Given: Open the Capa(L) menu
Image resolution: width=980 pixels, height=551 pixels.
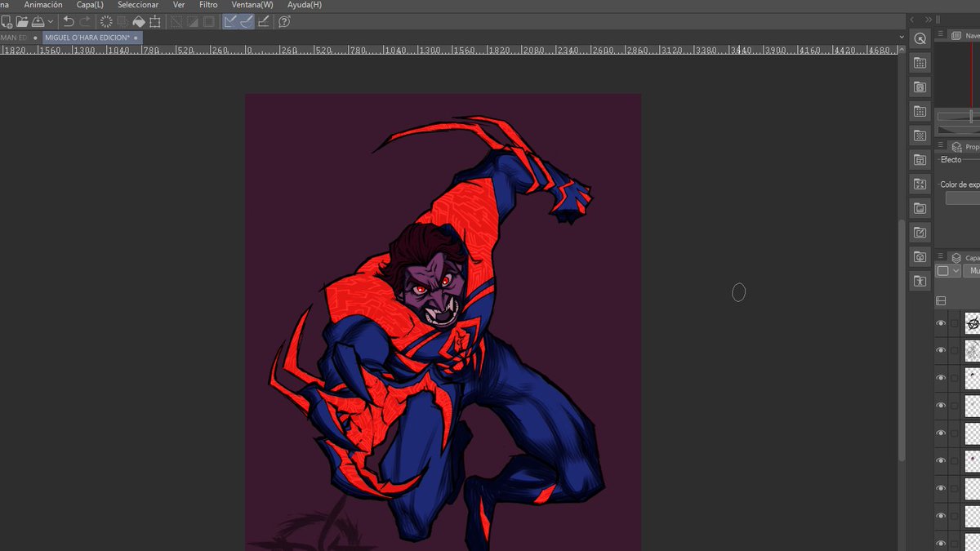Looking at the screenshot, I should [90, 5].
